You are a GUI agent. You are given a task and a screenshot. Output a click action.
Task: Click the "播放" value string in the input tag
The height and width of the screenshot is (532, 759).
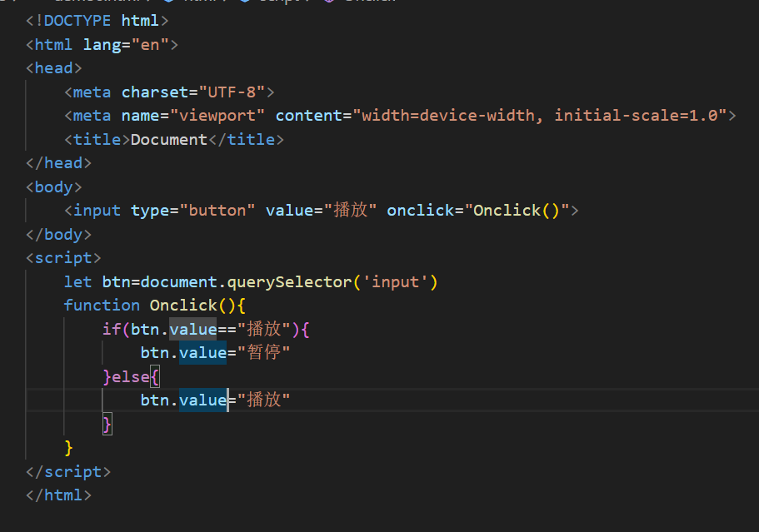351,211
